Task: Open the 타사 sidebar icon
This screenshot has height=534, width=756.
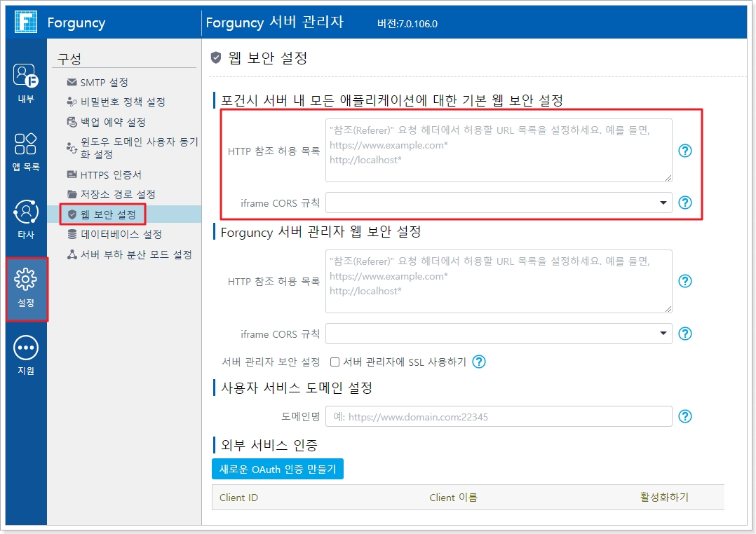Action: pos(26,212)
